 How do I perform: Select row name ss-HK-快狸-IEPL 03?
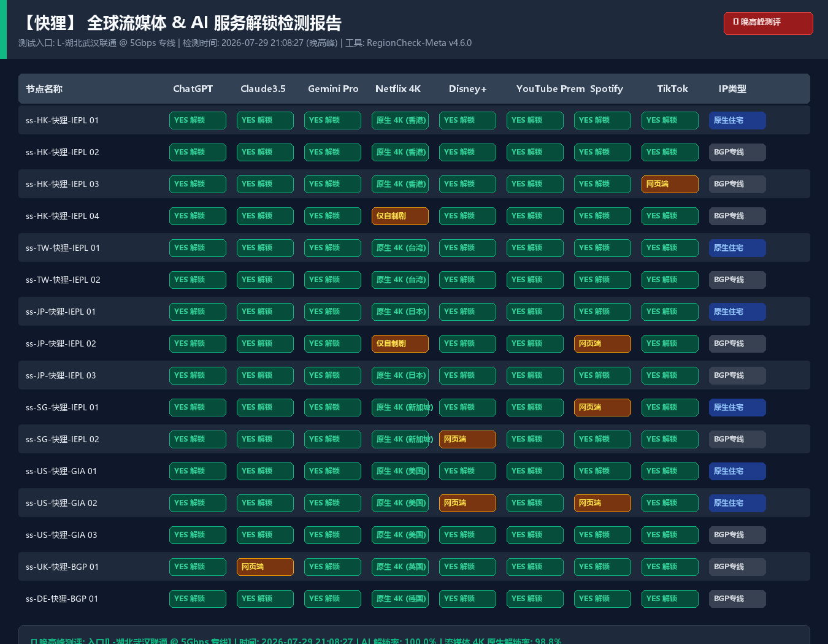tap(62, 184)
